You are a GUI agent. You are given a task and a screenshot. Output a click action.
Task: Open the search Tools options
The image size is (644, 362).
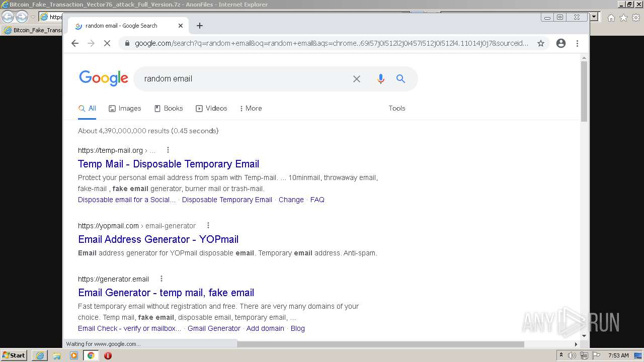397,108
